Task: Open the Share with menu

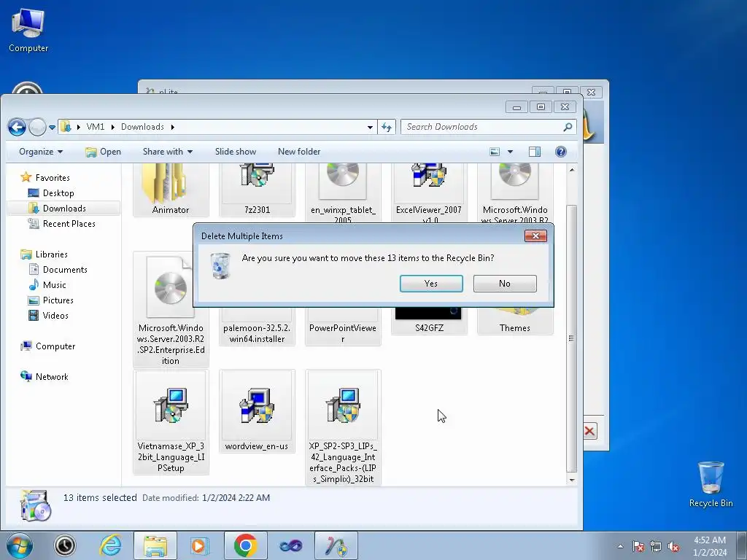Action: (x=168, y=152)
